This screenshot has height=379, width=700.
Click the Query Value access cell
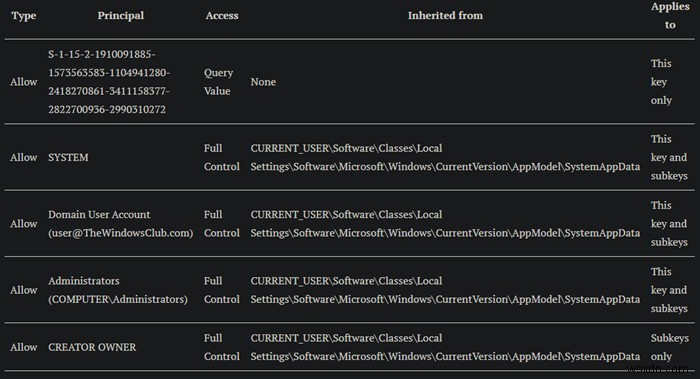pos(218,82)
